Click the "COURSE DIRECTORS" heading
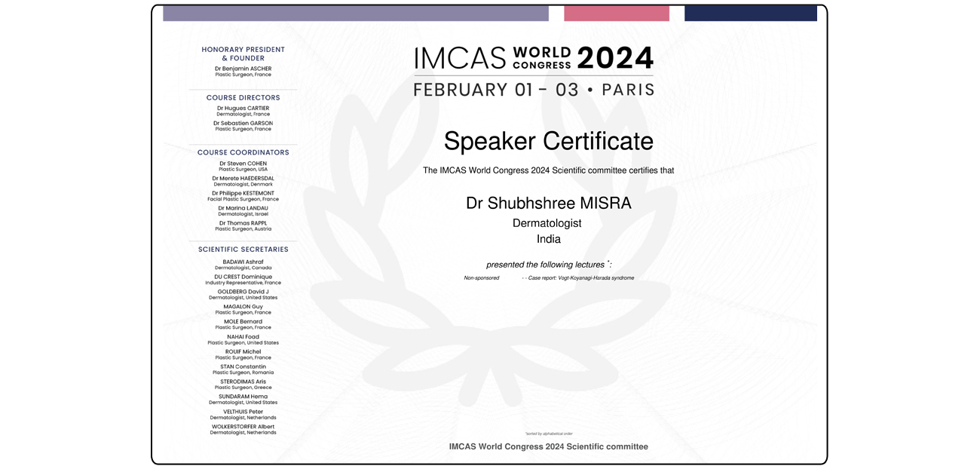Viewport: 980px width, 469px height. pos(243,97)
